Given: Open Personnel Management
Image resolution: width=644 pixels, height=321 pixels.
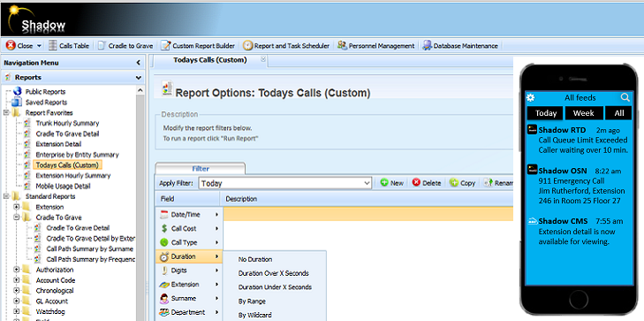Looking at the screenshot, I should tap(375, 46).
